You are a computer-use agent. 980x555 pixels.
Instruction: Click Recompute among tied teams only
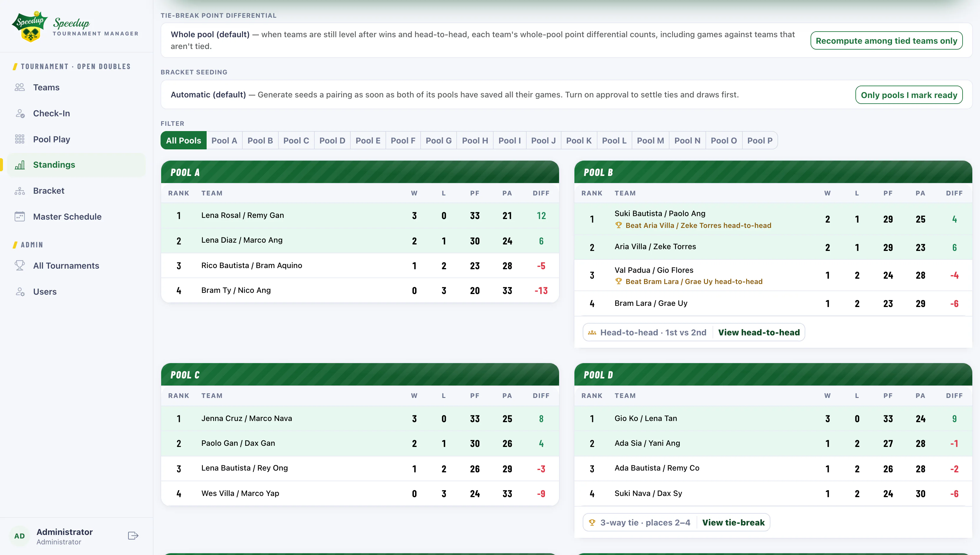tap(886, 41)
